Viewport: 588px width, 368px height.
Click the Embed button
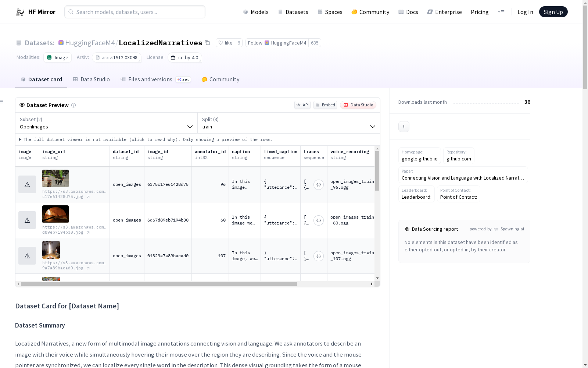325,105
